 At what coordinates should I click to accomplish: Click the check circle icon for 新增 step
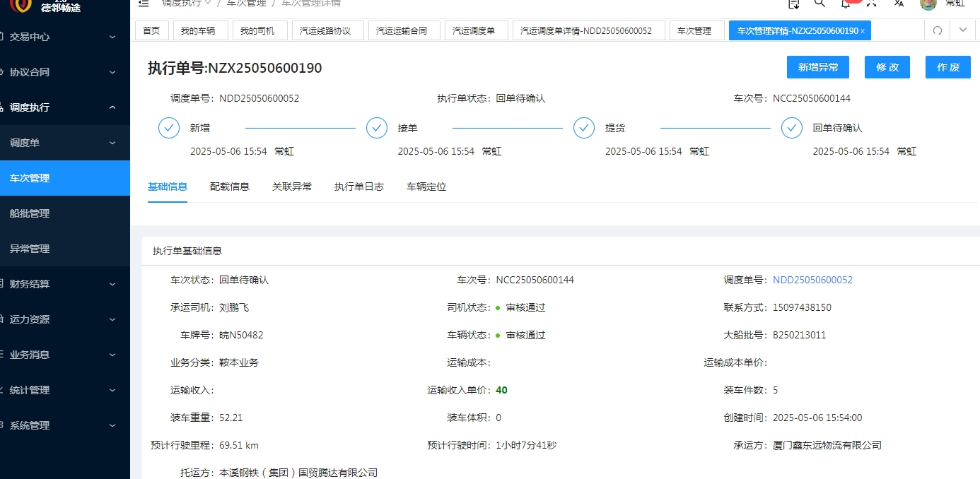(169, 128)
